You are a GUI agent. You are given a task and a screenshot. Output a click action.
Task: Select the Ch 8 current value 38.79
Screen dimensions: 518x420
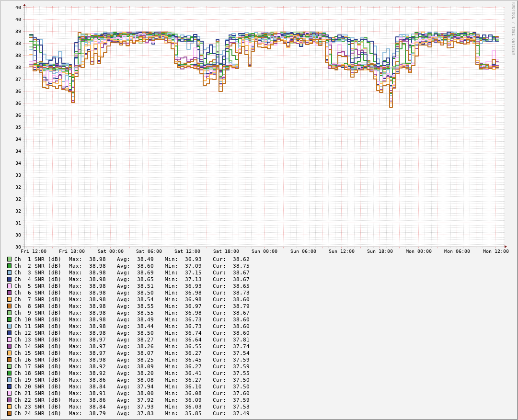point(241,306)
